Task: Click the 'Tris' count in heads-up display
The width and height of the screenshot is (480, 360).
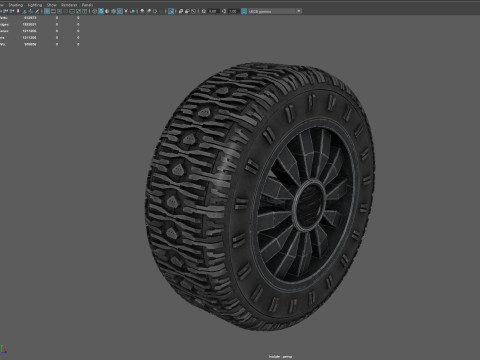Action: coord(29,38)
